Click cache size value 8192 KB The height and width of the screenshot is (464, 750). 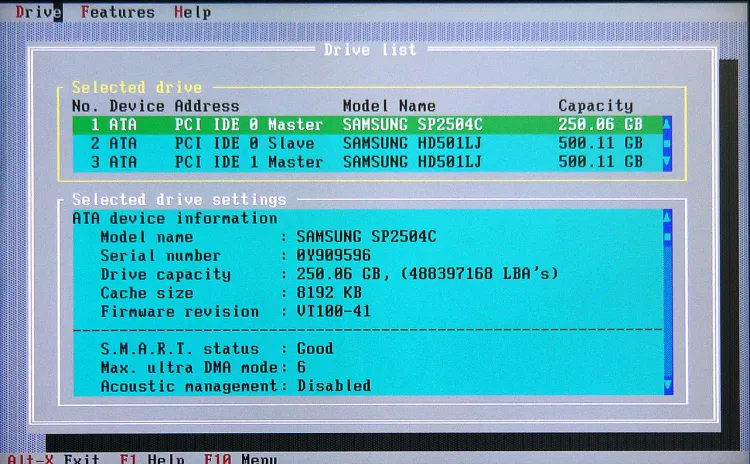tap(329, 292)
